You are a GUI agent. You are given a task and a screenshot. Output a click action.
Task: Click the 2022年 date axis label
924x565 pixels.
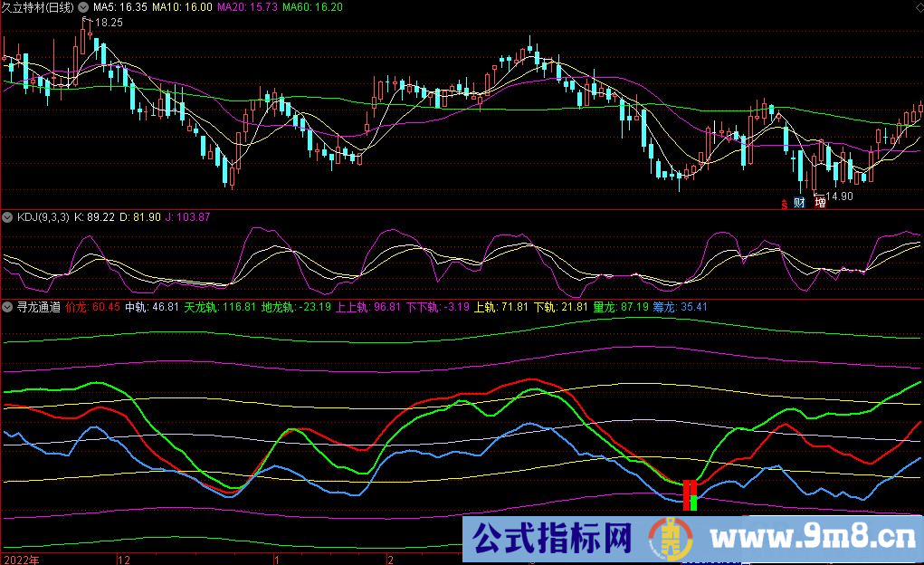pos(22,559)
